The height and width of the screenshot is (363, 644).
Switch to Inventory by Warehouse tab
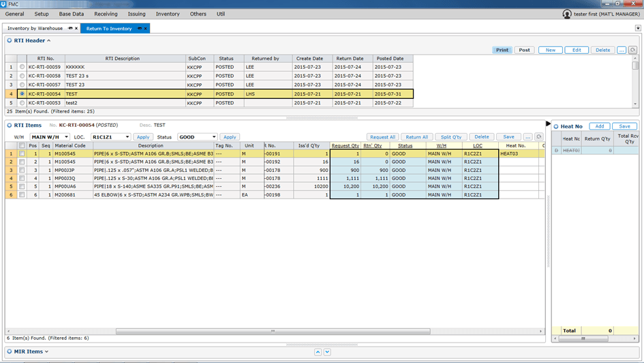click(35, 29)
